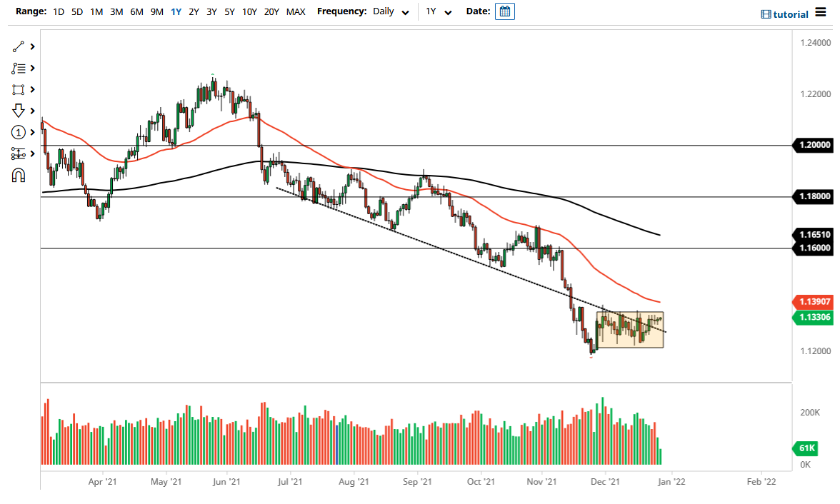Switch to the MAX range view

[295, 11]
